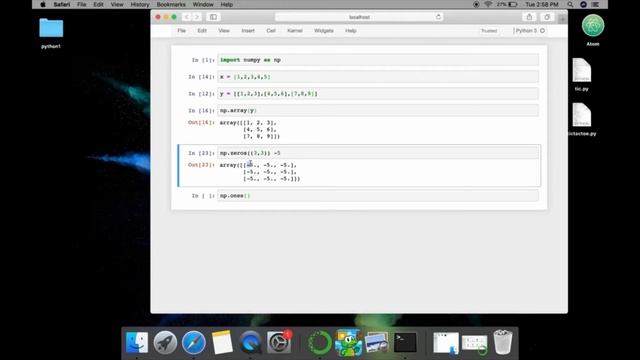
Task: Open Jupyter File menu
Action: coord(181,31)
